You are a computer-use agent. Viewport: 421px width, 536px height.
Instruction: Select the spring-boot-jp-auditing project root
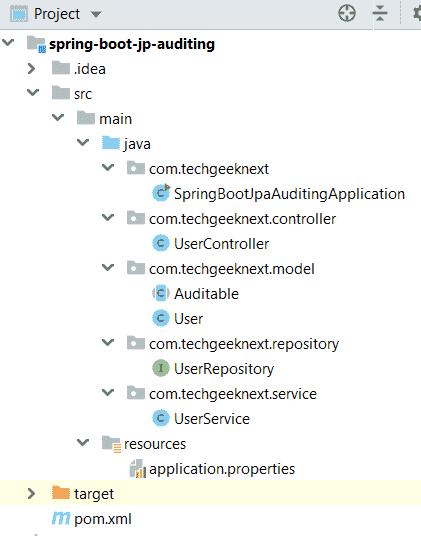tap(132, 44)
